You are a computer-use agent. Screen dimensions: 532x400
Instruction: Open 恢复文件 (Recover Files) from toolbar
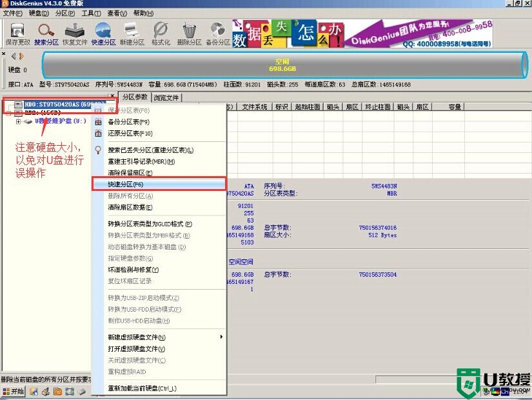(76, 33)
